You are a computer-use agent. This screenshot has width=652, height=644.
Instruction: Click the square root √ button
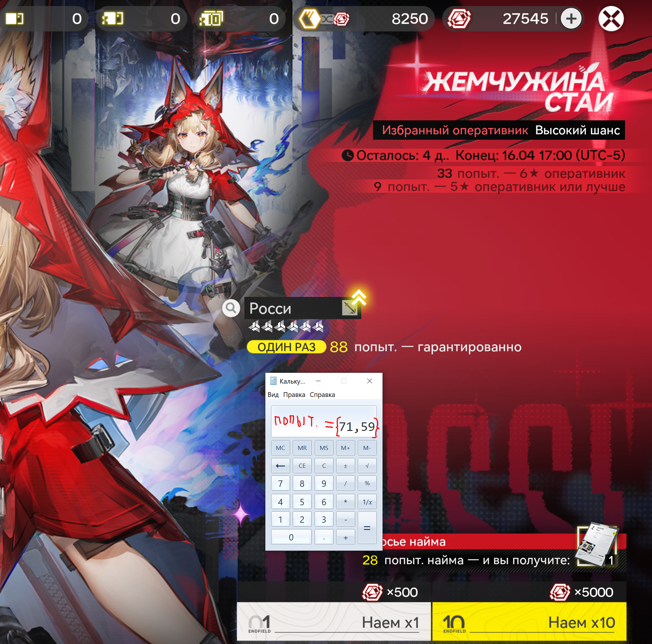367,466
